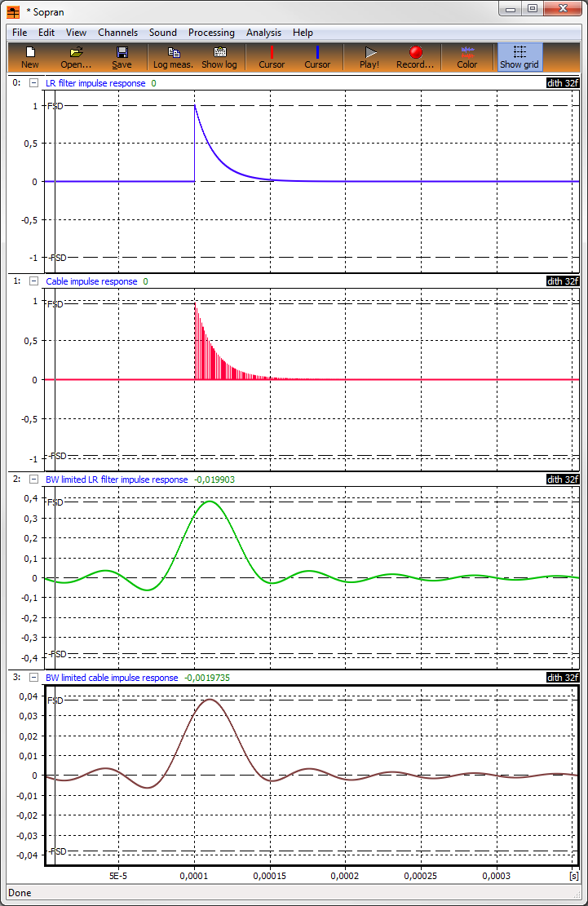Click the BW limited cable impulse response label
588x906 pixels.
[x=112, y=678]
